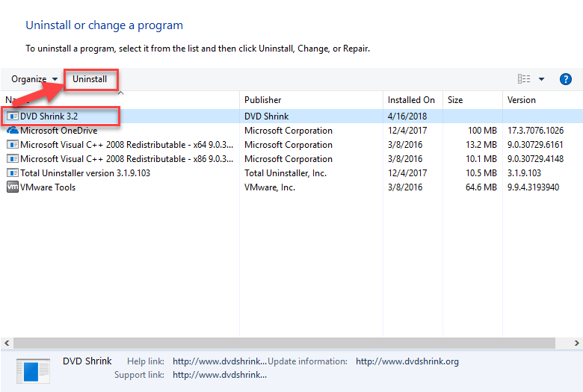Click version 3.1.9.103 cell
This screenshot has height=392, width=583.
(x=524, y=172)
